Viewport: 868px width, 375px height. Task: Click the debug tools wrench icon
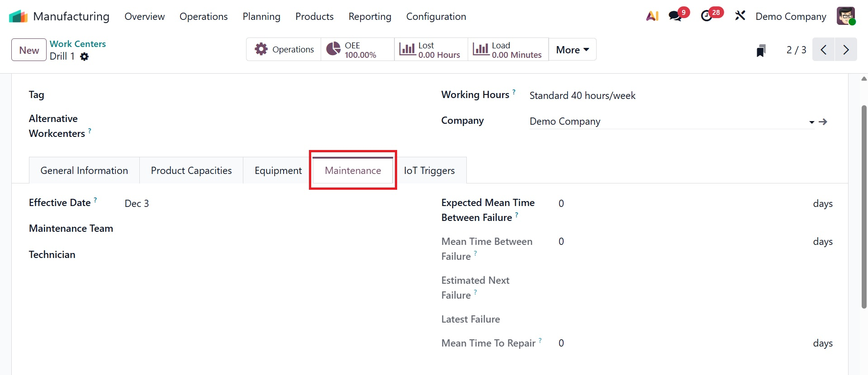740,16
